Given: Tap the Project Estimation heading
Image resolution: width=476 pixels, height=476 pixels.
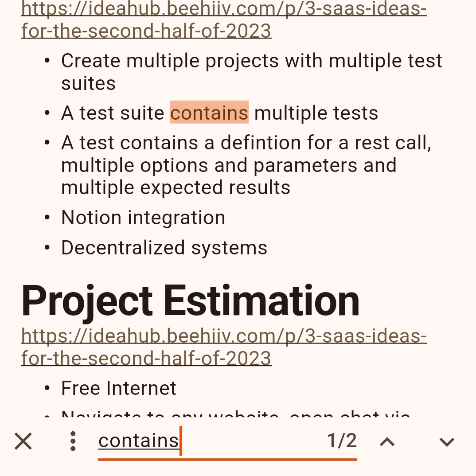Looking at the screenshot, I should [x=190, y=301].
